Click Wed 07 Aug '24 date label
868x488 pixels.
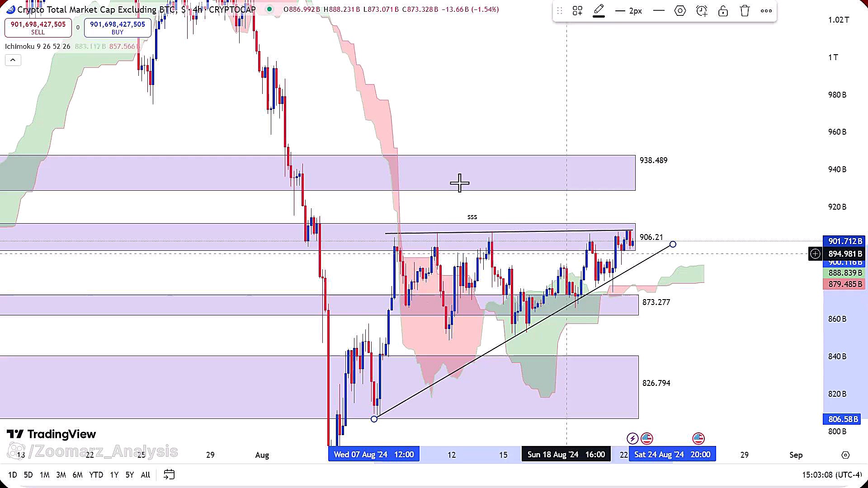tap(374, 455)
